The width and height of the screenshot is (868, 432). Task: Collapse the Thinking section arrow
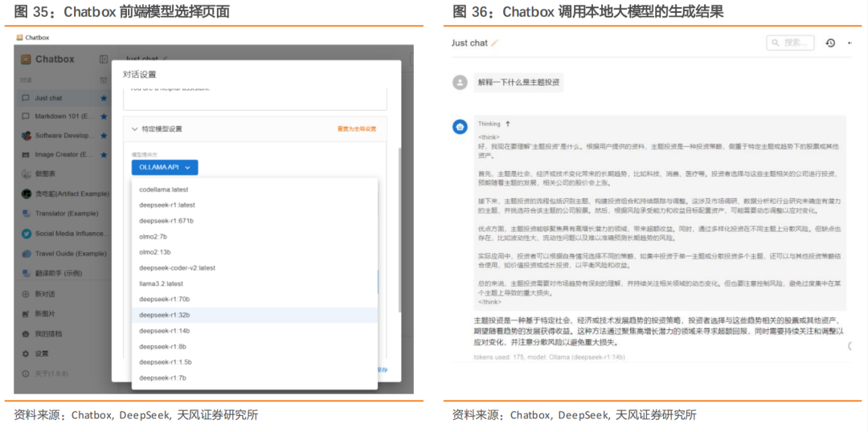pos(508,124)
